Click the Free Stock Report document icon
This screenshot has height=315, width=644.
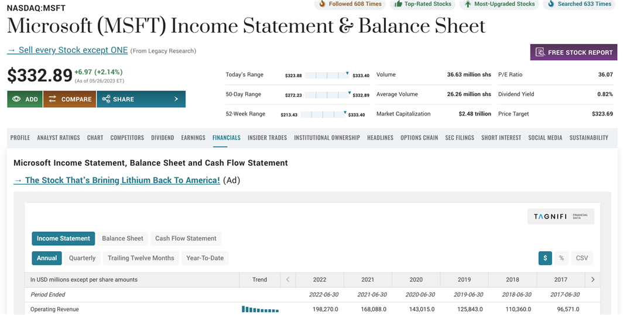[x=540, y=52]
